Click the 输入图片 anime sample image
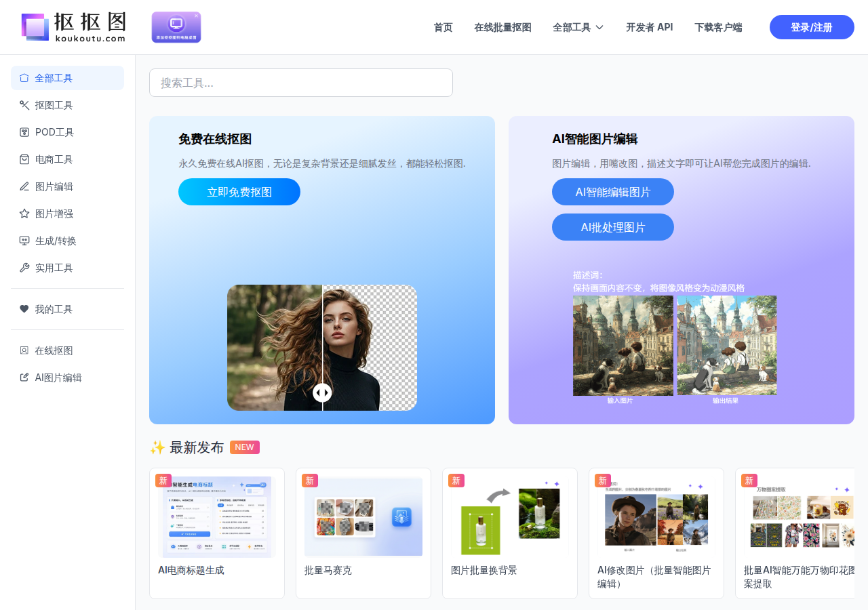This screenshot has width=868, height=610. (623, 346)
